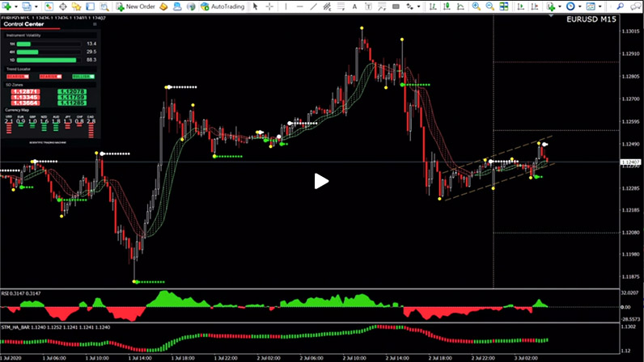Draw a vertical line tool

point(282,6)
